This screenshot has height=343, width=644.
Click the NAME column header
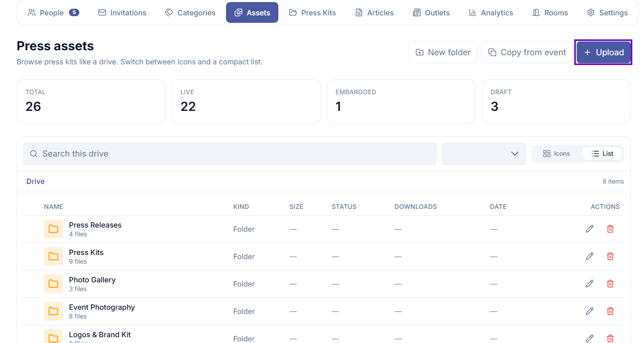click(x=54, y=207)
